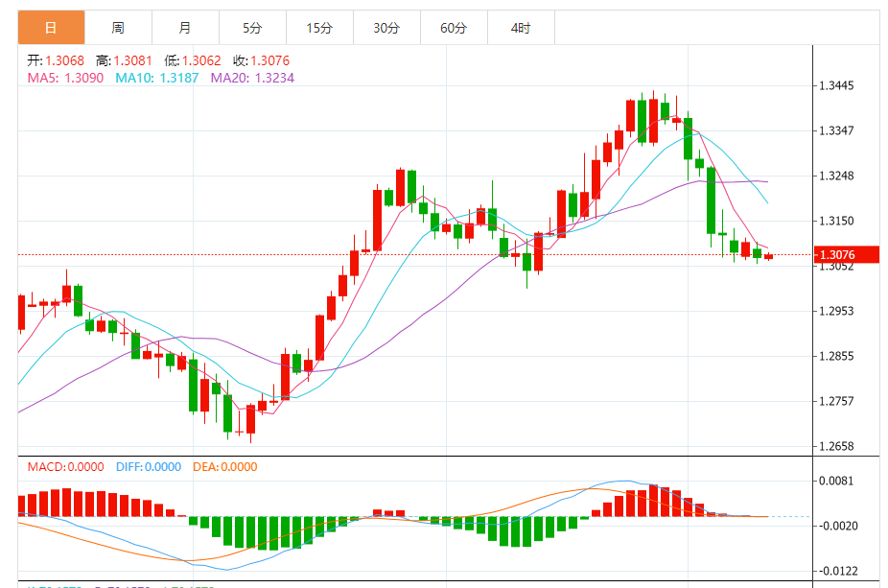Click the open price value 1.3068
Viewport: 888px width, 588px height.
pos(64,60)
